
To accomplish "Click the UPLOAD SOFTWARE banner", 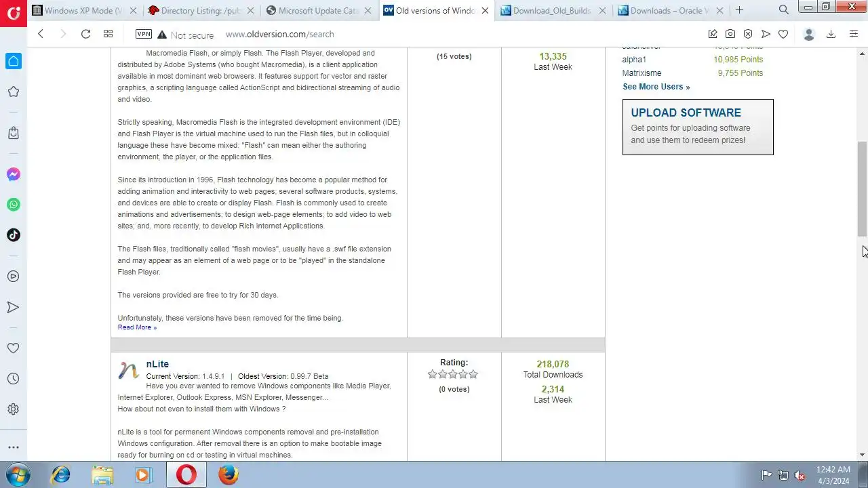I will click(698, 127).
